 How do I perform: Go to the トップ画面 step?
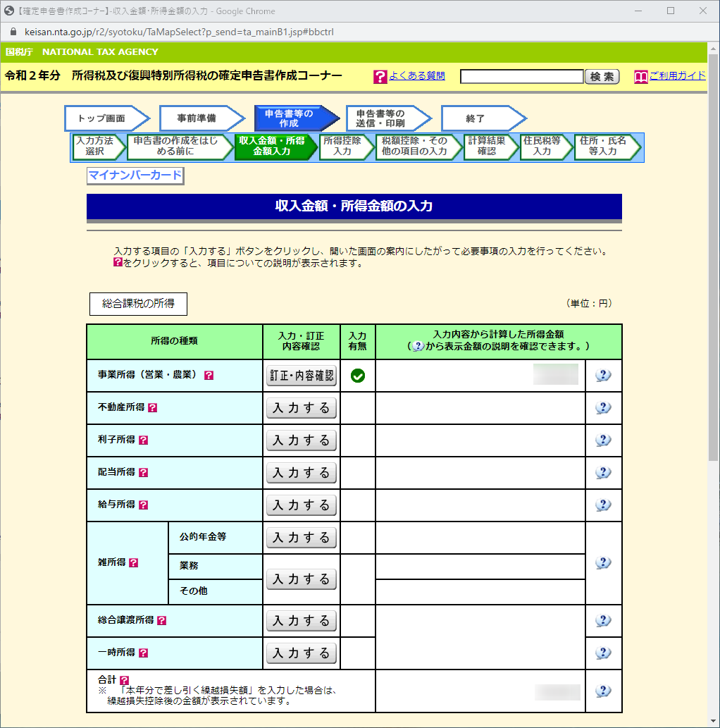point(107,118)
